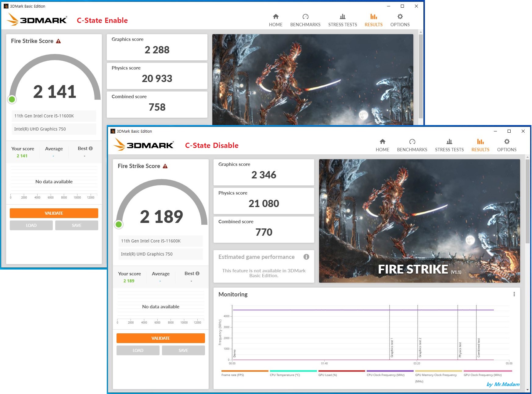Click the FIRE STRIKE screenshot in the front window
The width and height of the screenshot is (532, 394).
[x=419, y=221]
